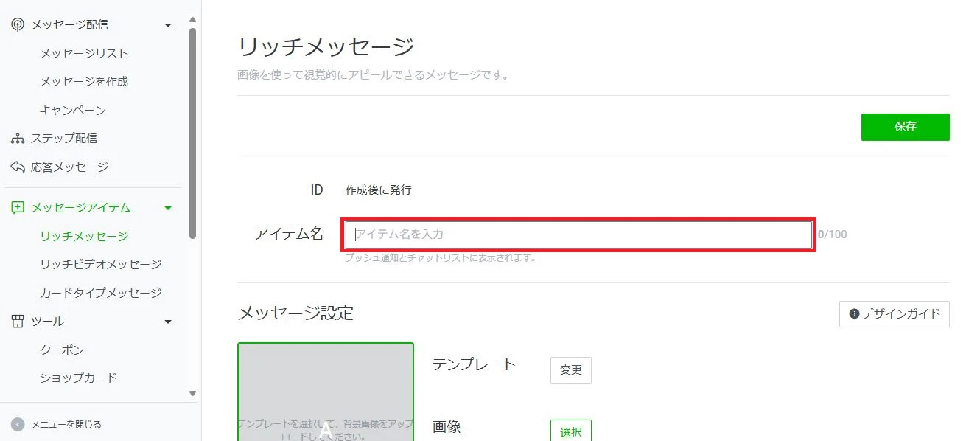Screen dimensions: 980x441
Task: Click the 0/100 character counter
Action: click(x=833, y=235)
